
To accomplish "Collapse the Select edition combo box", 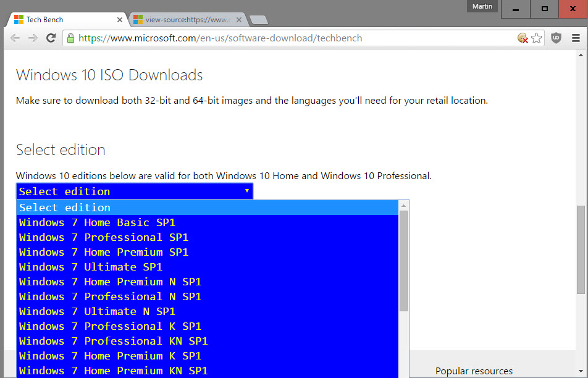I will tap(135, 191).
